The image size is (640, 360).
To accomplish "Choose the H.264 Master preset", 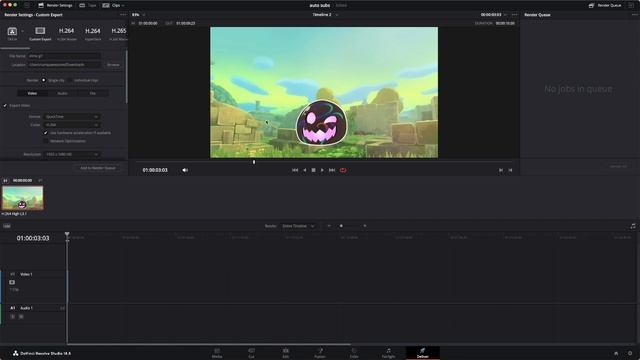I will point(67,33).
